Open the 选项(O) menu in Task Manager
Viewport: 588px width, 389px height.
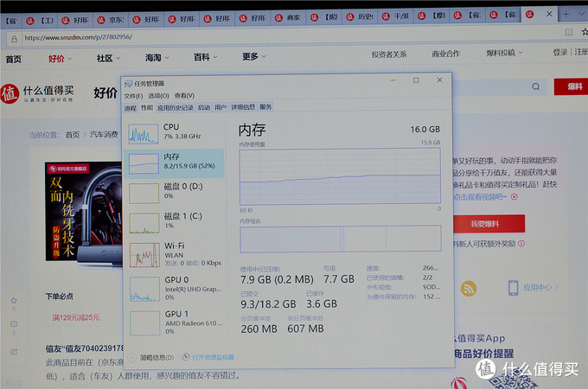click(x=158, y=96)
